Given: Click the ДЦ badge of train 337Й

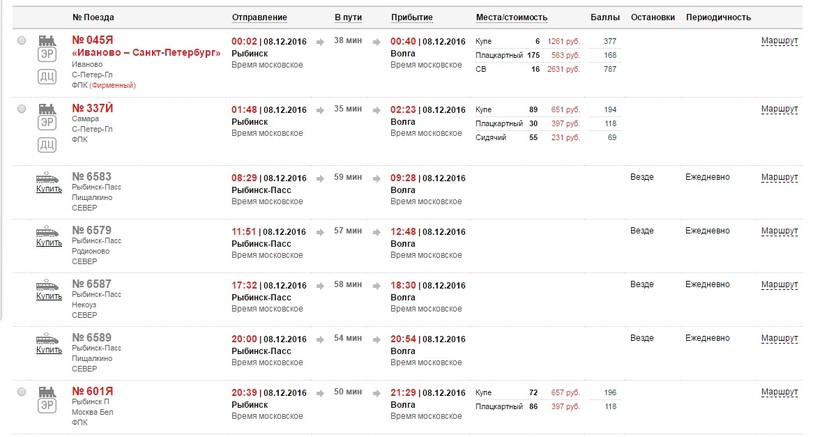Looking at the screenshot, I should pos(47,145).
